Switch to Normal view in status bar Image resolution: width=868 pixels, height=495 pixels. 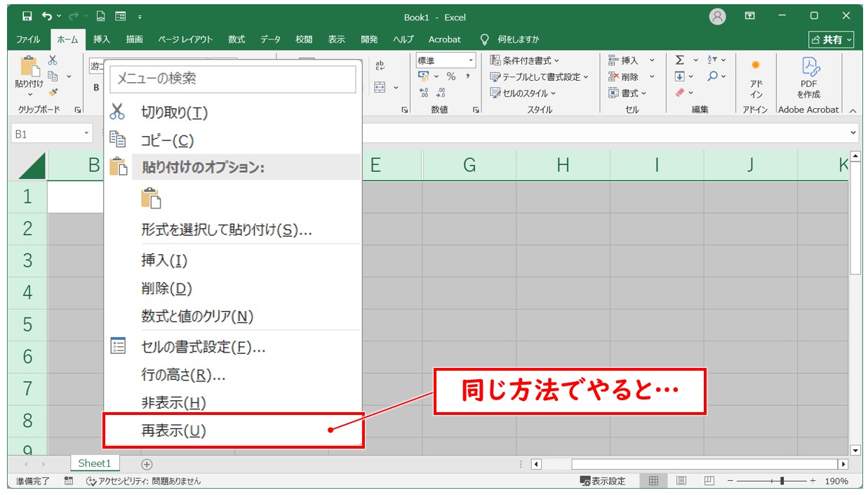pos(653,481)
